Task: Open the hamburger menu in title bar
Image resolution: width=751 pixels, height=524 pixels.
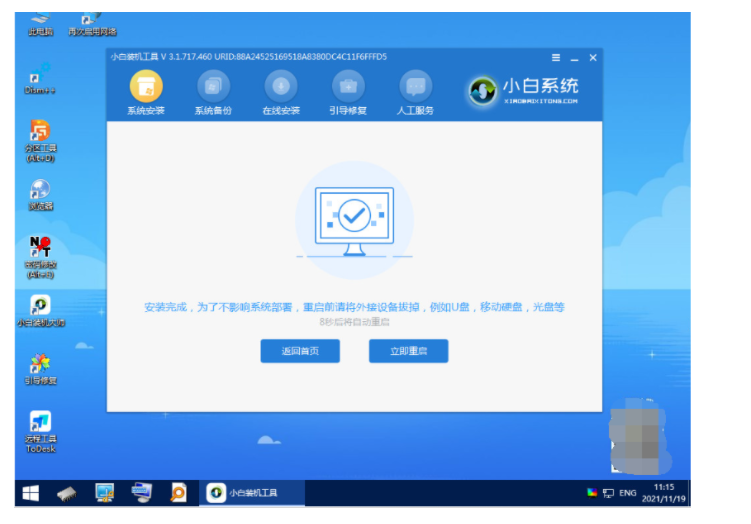Action: (556, 58)
